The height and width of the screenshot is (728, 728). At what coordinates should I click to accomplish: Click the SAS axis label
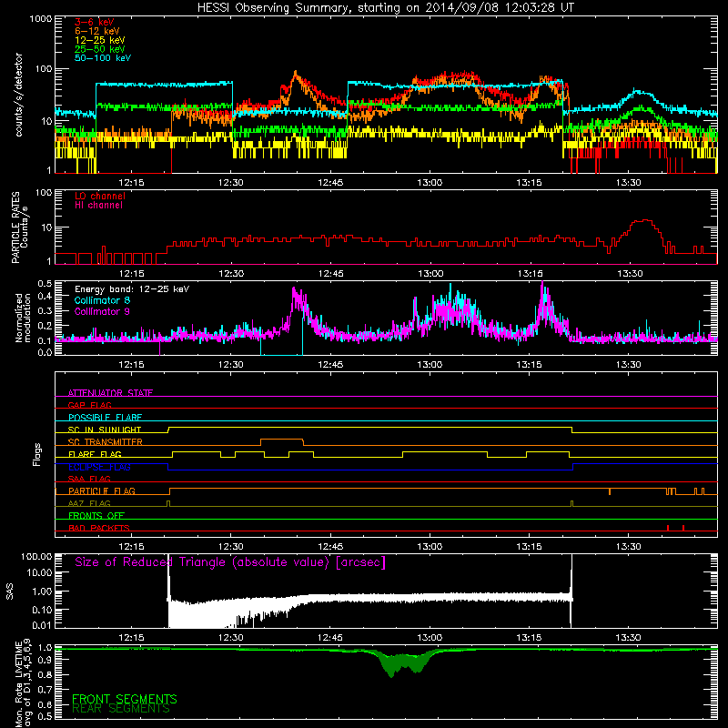coord(9,591)
